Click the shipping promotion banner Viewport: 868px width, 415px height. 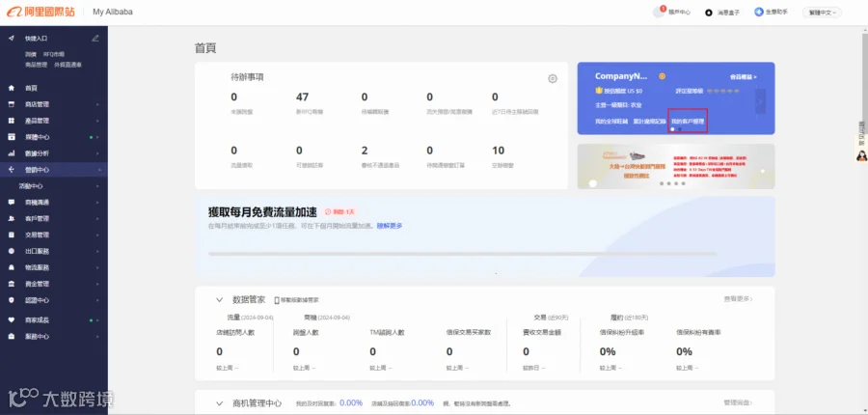click(x=676, y=167)
